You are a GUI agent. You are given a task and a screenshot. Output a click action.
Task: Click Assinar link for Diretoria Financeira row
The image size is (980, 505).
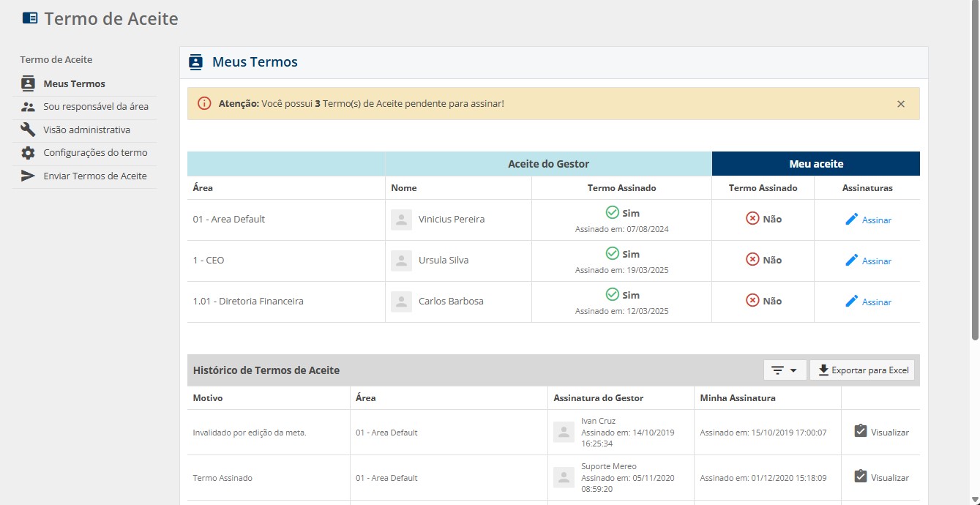point(876,302)
